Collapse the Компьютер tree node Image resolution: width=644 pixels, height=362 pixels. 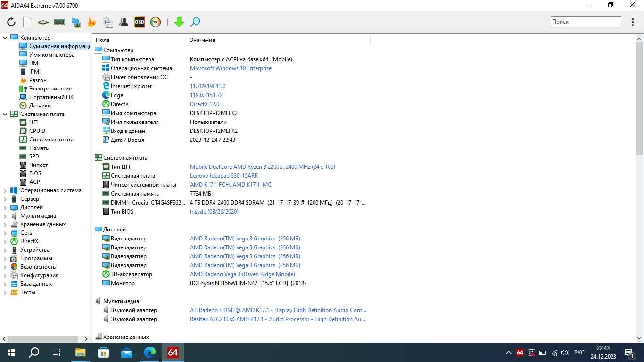click(5, 38)
